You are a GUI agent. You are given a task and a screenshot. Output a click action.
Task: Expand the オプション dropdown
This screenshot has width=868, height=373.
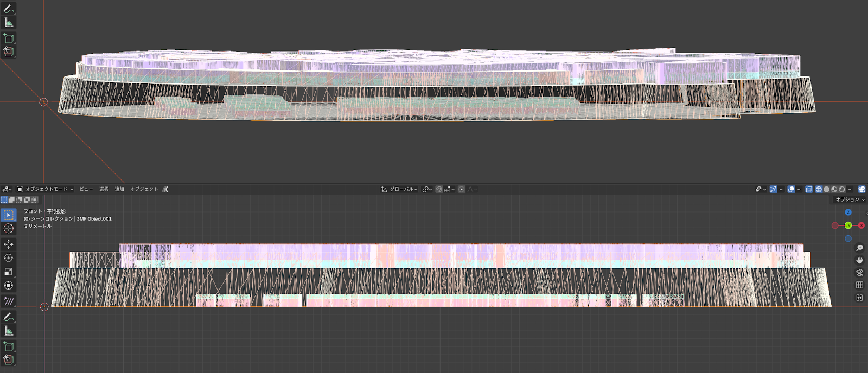click(x=850, y=200)
